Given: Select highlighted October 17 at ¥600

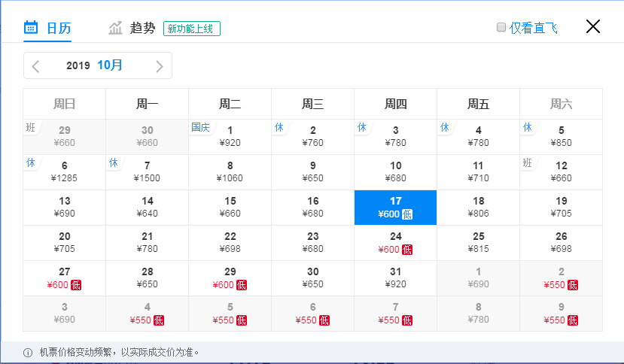Looking at the screenshot, I should (x=396, y=208).
